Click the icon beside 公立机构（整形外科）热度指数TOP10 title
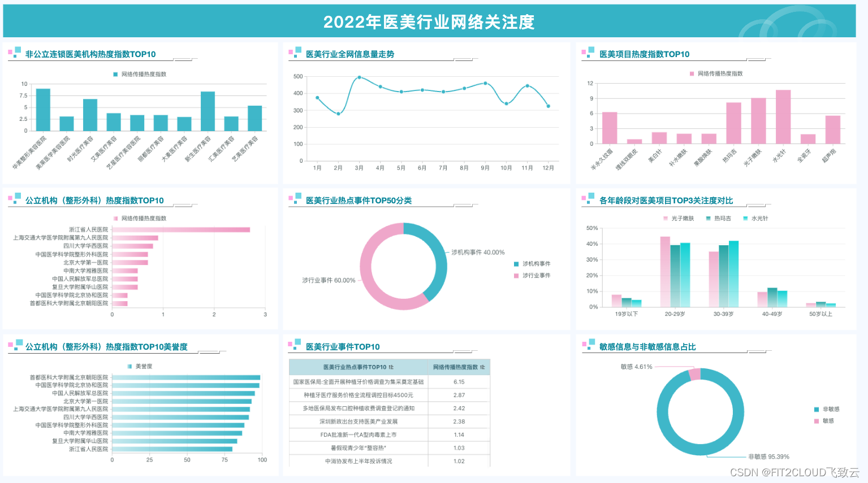Viewport: 868px width, 483px height. pyautogui.click(x=13, y=199)
